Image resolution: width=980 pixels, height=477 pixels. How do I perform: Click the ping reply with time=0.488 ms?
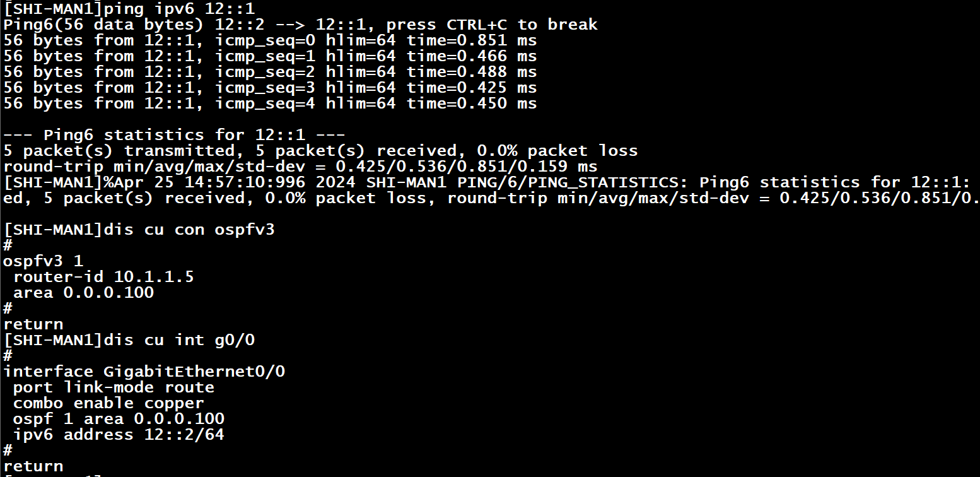[x=270, y=72]
